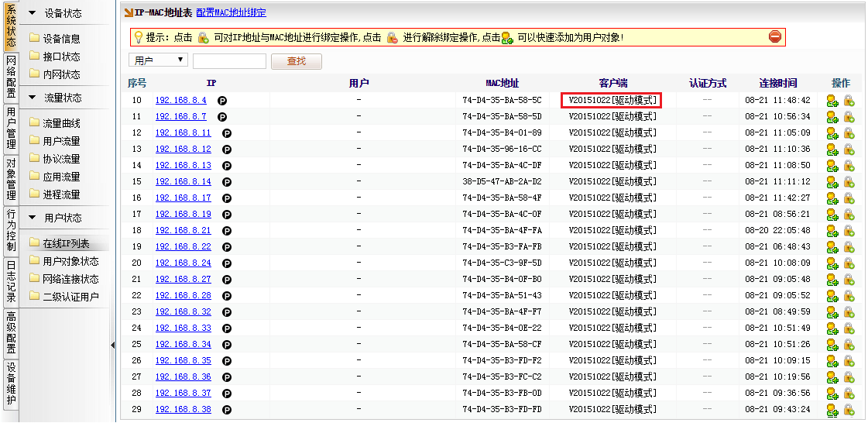Switch to the 网络配置 side tab
Image resolution: width=868 pixels, height=423 pixels.
coord(11,76)
